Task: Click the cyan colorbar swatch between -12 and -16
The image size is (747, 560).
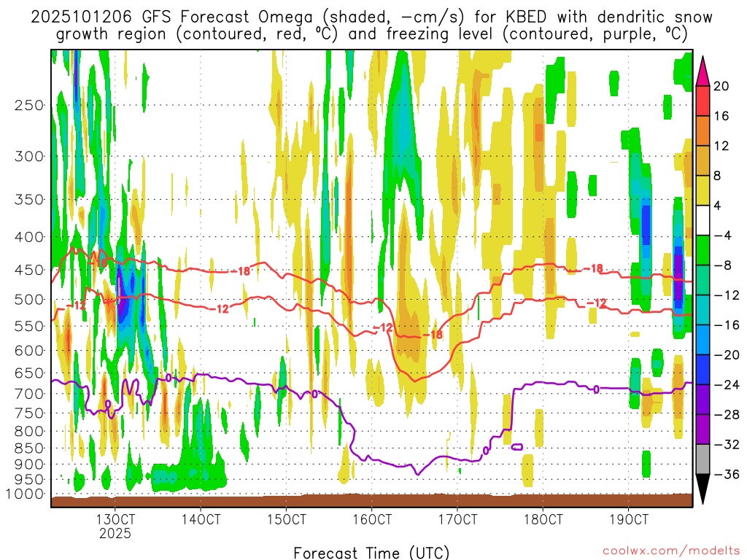Action: [703, 310]
